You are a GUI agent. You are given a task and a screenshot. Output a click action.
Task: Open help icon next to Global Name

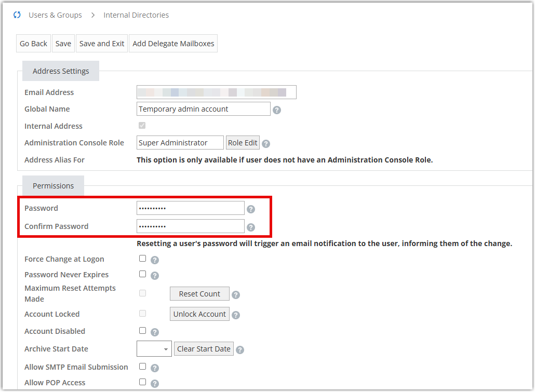(x=277, y=110)
